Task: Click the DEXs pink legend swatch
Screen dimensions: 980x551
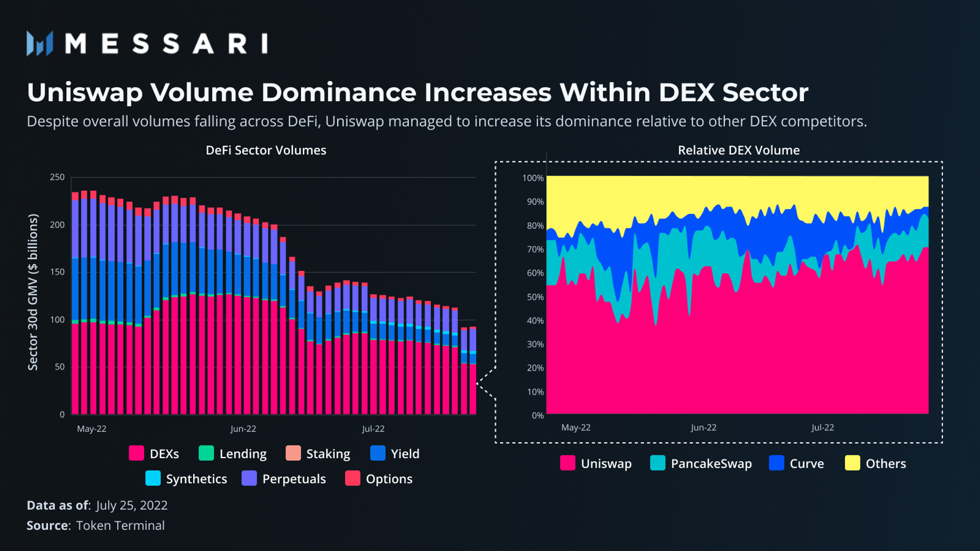Action: point(136,453)
